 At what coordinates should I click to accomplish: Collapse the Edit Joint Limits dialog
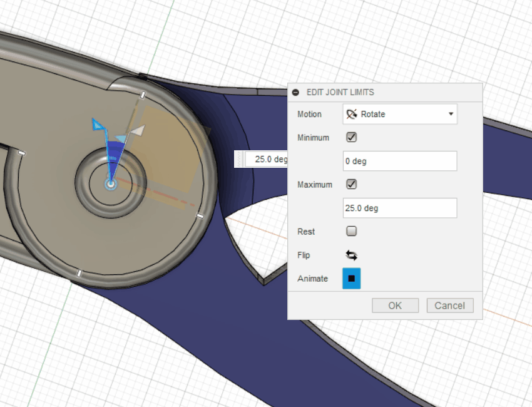[295, 92]
